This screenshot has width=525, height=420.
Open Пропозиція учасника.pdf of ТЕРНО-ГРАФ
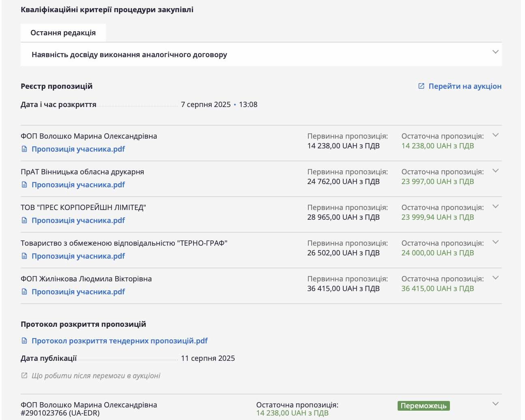coord(78,256)
